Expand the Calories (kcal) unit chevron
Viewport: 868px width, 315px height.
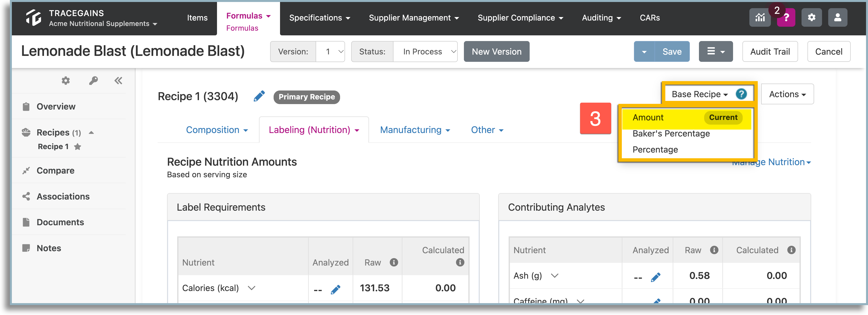click(251, 288)
